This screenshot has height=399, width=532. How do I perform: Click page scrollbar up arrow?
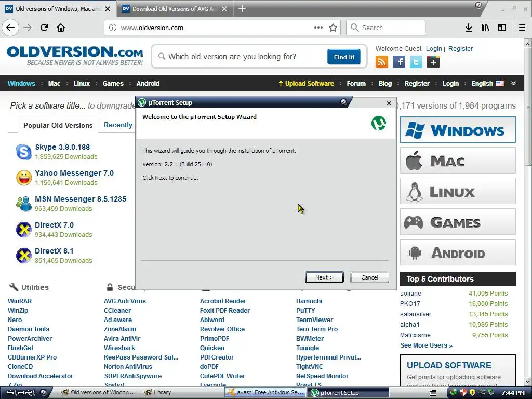pos(528,44)
